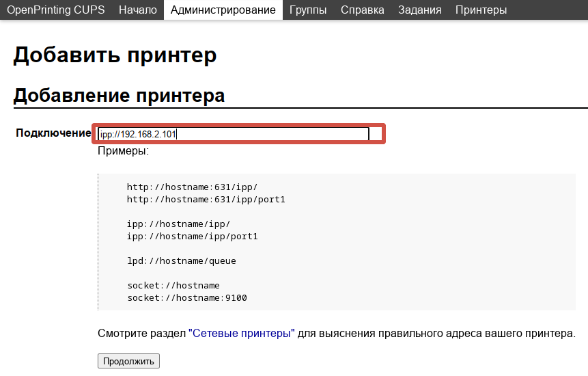Click the Добавление принтера section heading

pyautogui.click(x=119, y=95)
